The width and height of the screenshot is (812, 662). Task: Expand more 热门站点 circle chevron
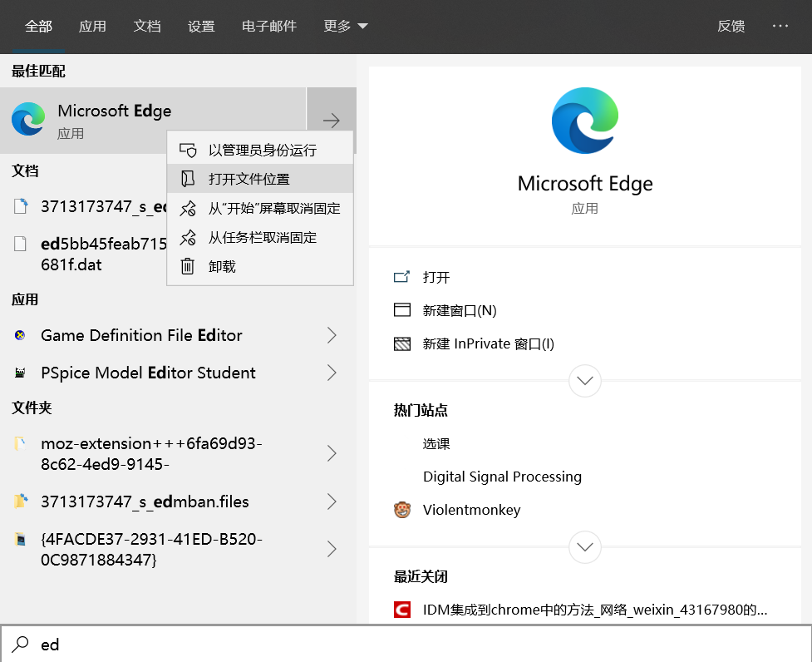585,547
